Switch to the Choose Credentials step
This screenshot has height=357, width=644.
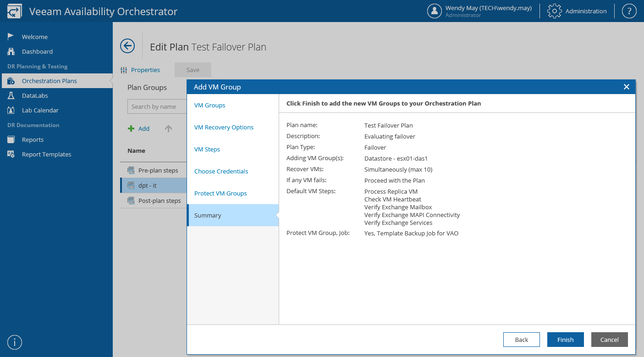pos(221,171)
